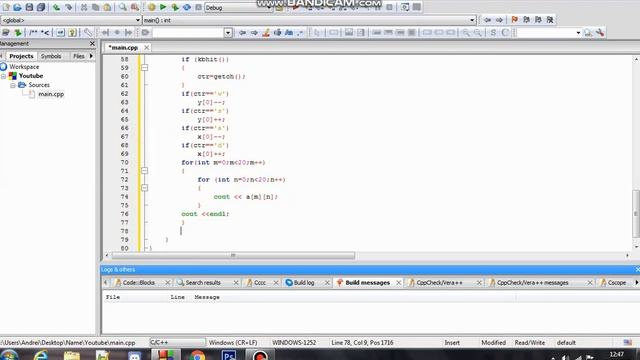Show previous log tabs arrow
Viewport: 640px width, 360px height.
(x=106, y=282)
